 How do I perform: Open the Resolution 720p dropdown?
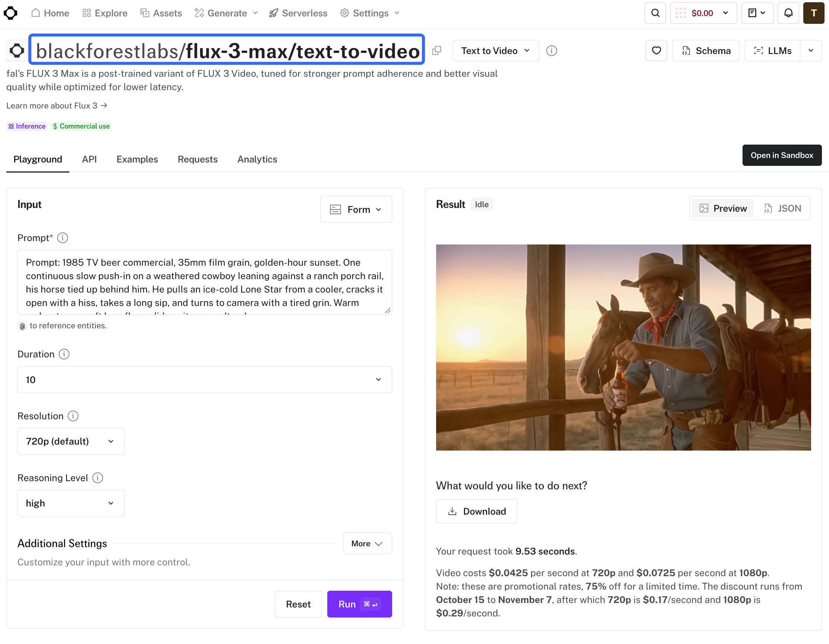71,441
